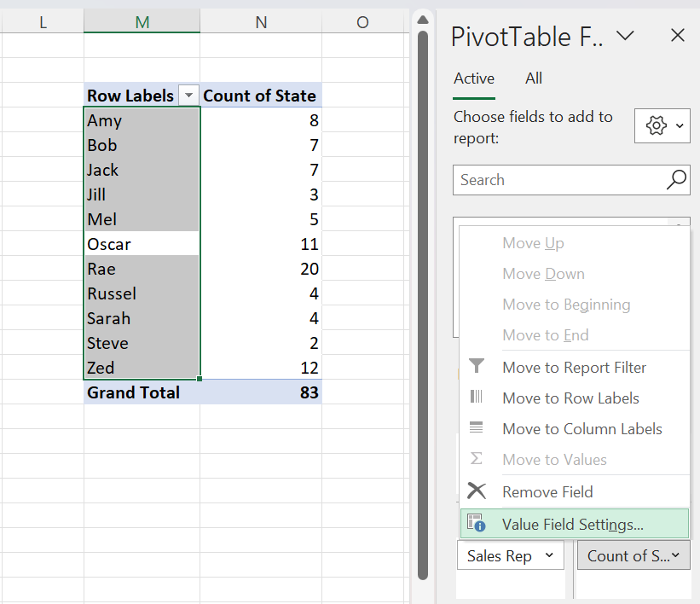Select Remove Field from the context menu
Image resolution: width=700 pixels, height=604 pixels.
coord(547,491)
